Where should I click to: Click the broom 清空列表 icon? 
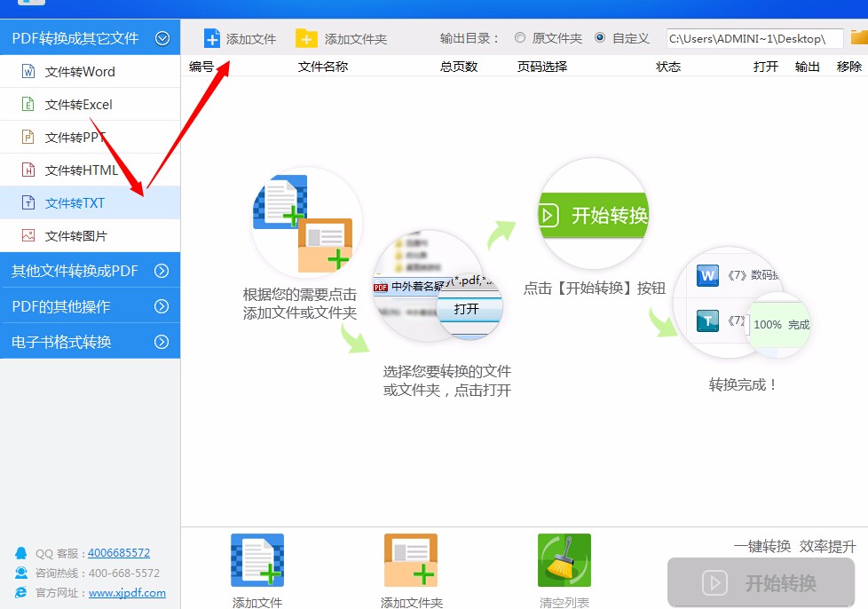point(564,559)
